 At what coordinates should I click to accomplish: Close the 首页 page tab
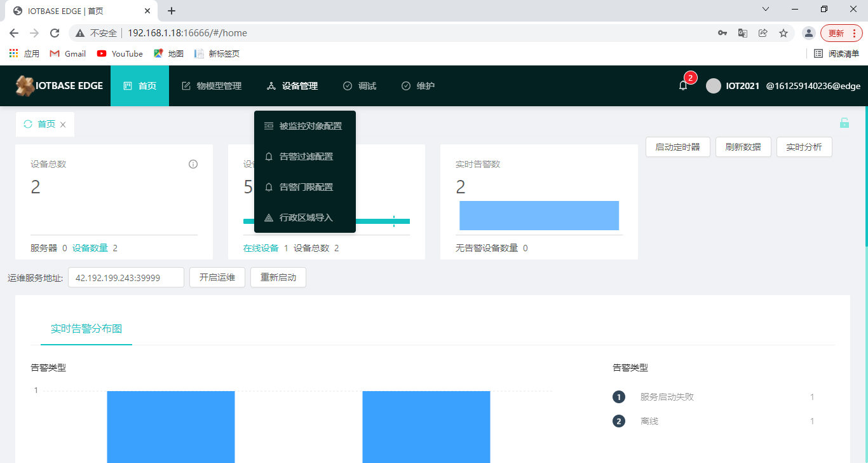point(63,125)
